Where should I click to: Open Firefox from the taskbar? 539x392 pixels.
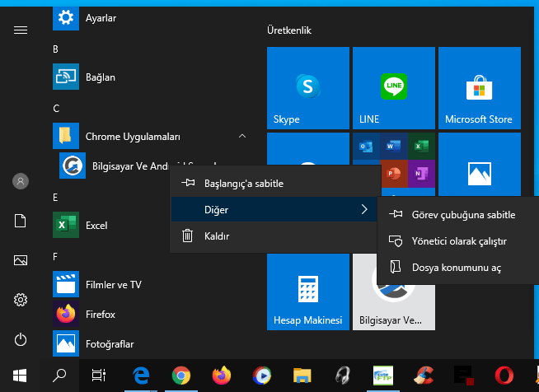click(222, 376)
